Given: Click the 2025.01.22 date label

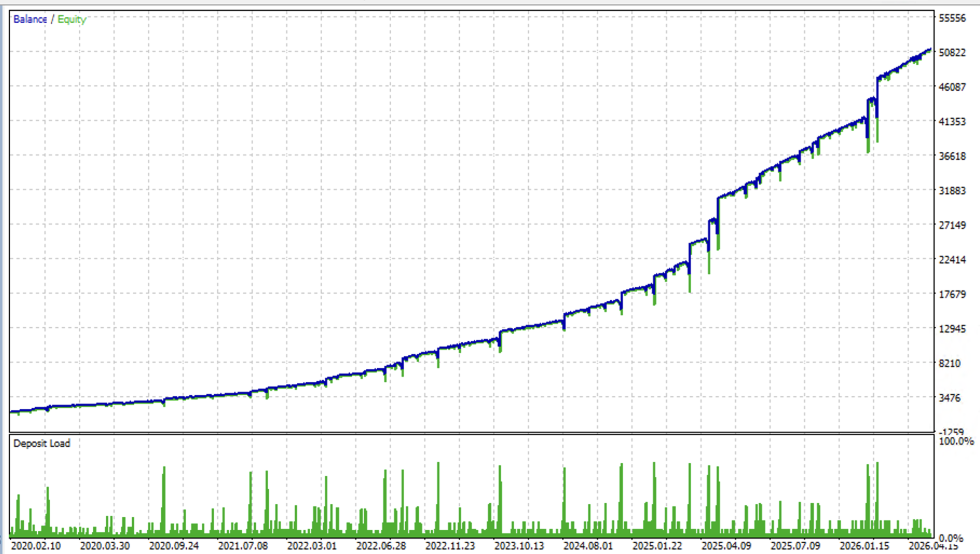Looking at the screenshot, I should click(x=657, y=546).
